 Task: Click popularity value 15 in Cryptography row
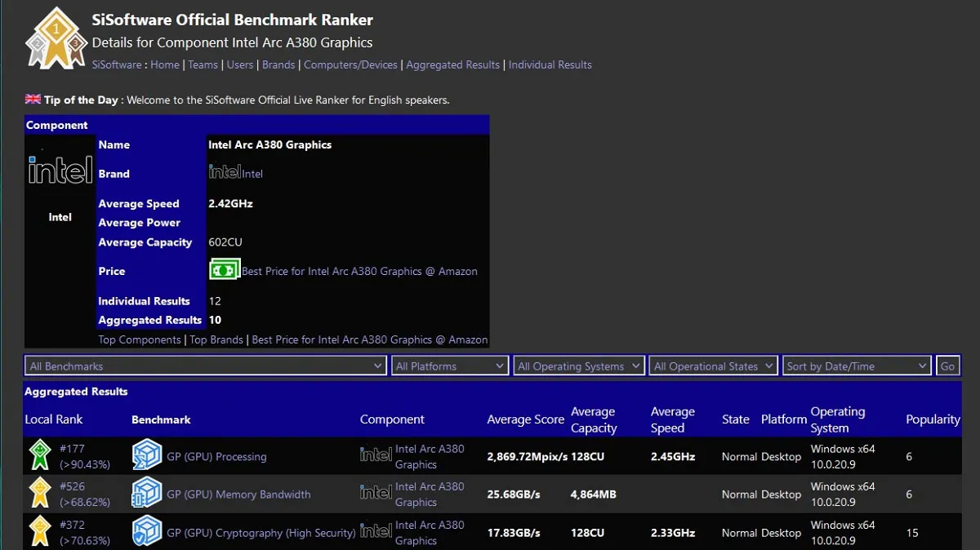pyautogui.click(x=912, y=533)
